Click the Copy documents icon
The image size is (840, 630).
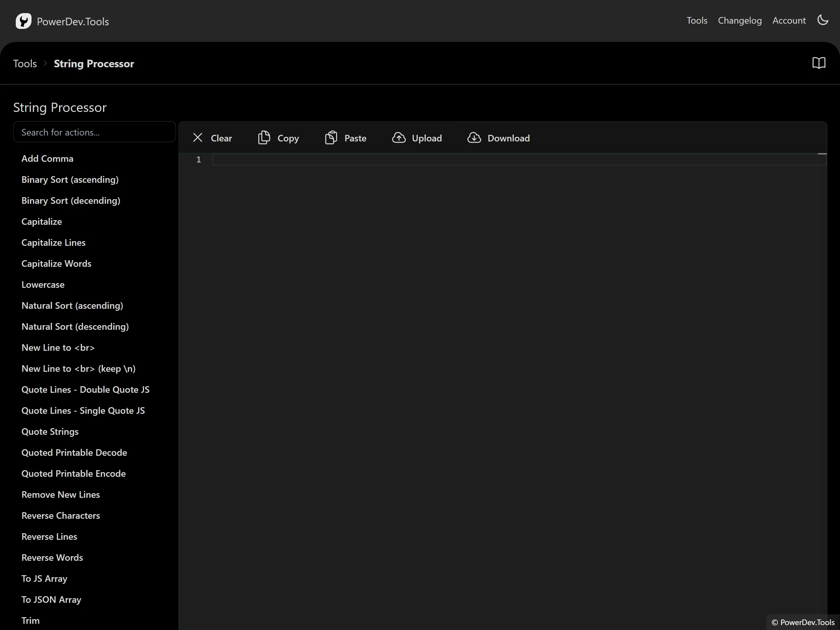click(264, 138)
